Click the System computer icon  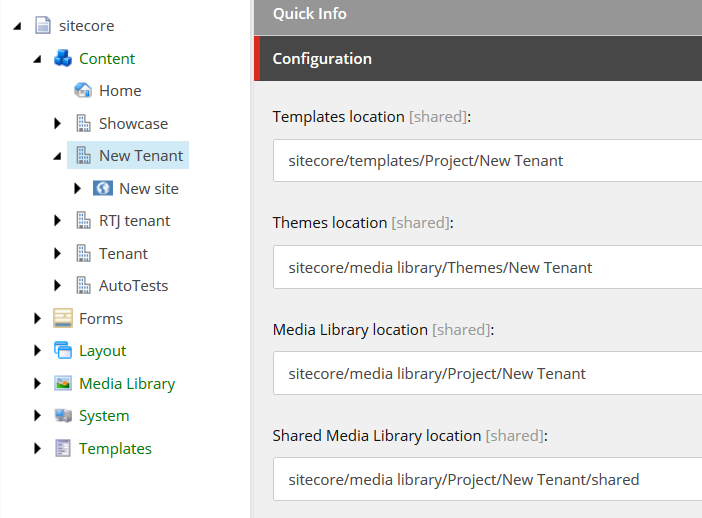tap(63, 415)
